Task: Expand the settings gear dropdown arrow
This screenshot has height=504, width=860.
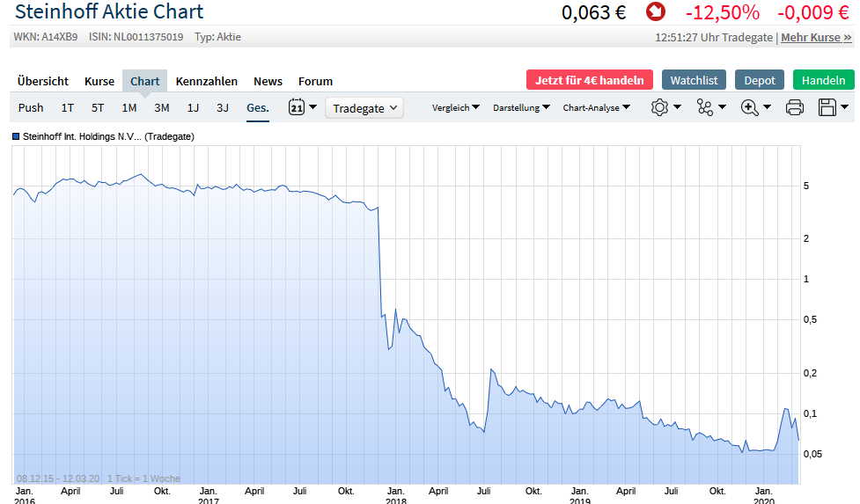Action: [678, 106]
